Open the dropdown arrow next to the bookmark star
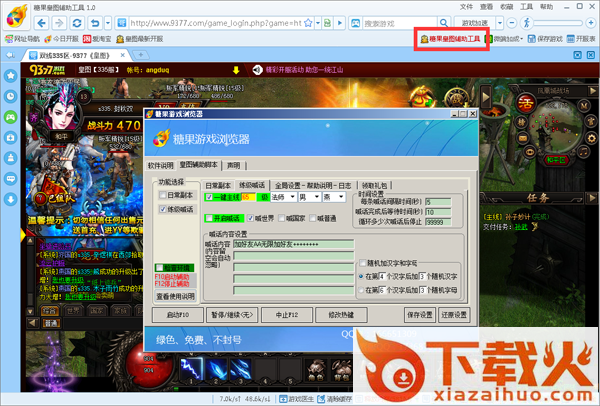The image size is (600, 406). coord(318,23)
